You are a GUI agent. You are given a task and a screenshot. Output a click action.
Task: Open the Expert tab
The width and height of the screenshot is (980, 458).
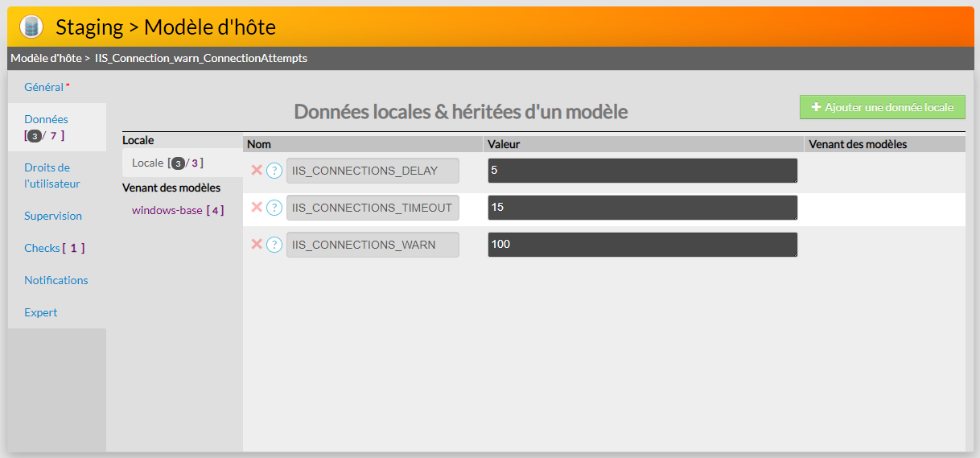click(41, 312)
